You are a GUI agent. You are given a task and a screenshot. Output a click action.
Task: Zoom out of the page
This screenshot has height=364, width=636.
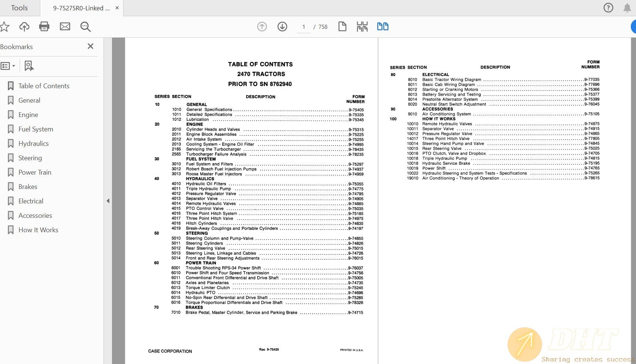point(85,27)
